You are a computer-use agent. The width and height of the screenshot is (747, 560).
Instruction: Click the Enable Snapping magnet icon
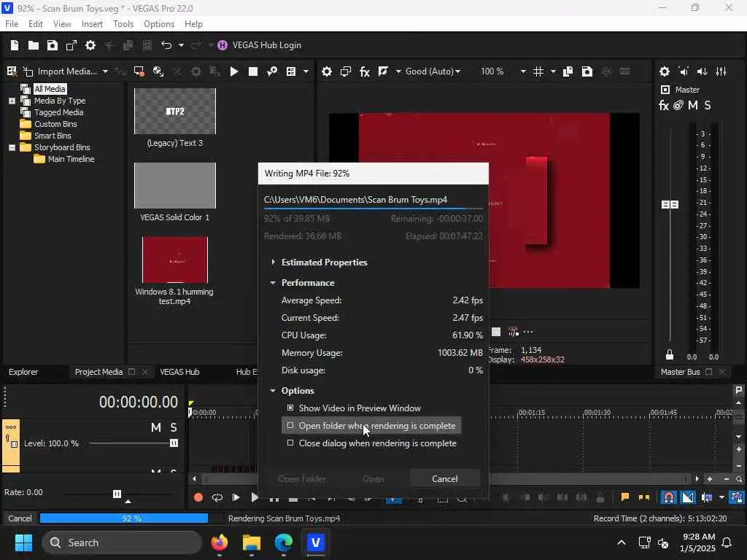coord(669,497)
